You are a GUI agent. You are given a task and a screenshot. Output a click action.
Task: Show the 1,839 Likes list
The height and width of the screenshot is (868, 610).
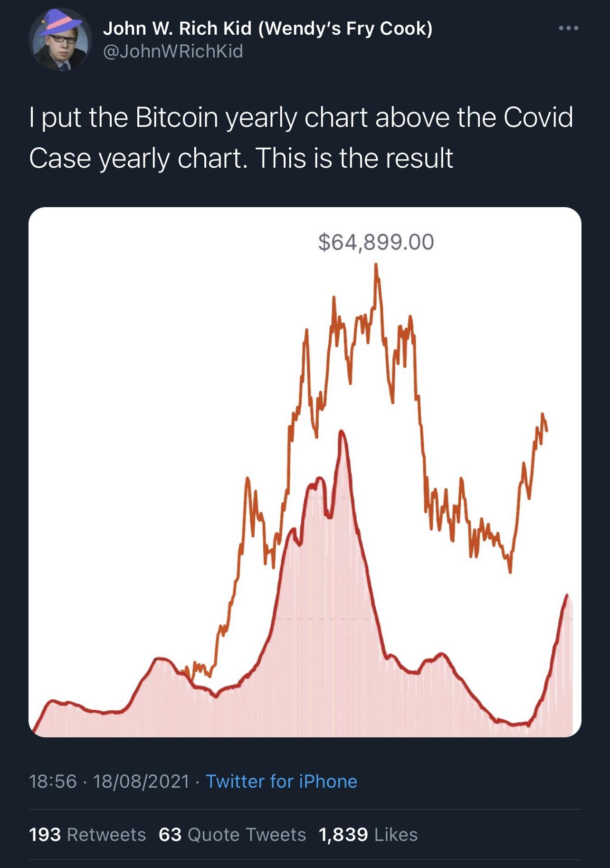368,834
